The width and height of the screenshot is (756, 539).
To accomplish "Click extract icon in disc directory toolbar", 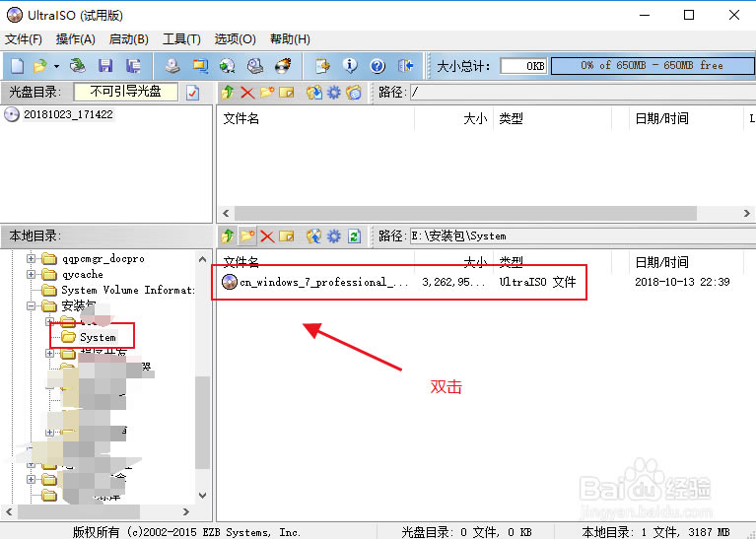I will pos(313,92).
